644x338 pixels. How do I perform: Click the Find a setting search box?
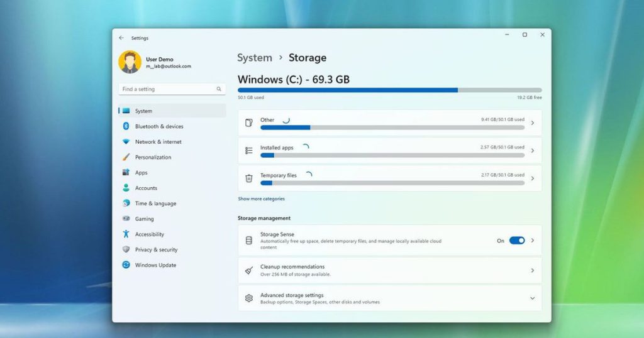(167, 89)
